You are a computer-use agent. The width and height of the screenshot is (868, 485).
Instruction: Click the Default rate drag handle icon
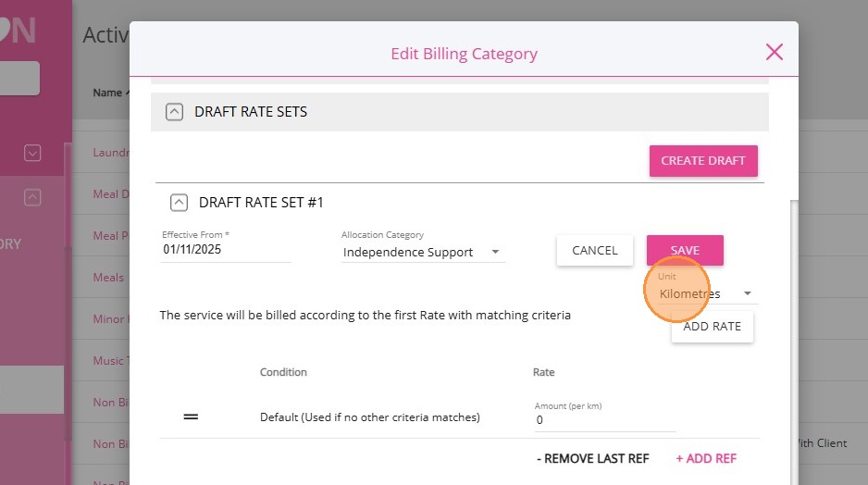point(191,417)
